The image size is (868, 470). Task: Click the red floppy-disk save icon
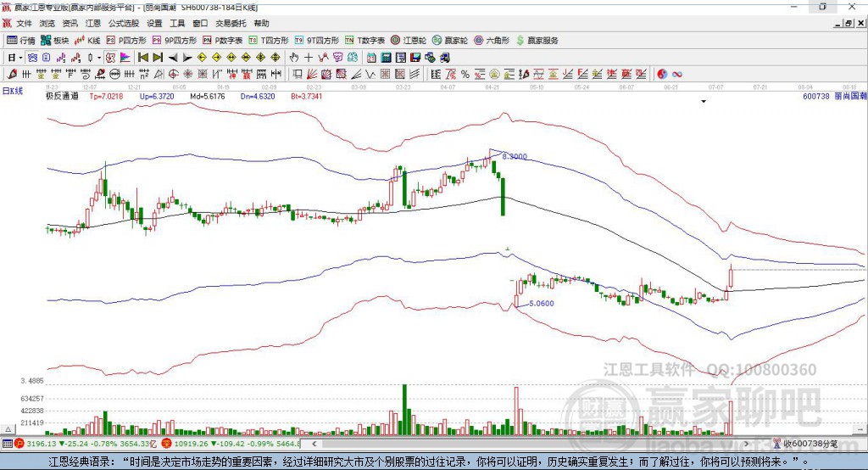click(x=415, y=58)
